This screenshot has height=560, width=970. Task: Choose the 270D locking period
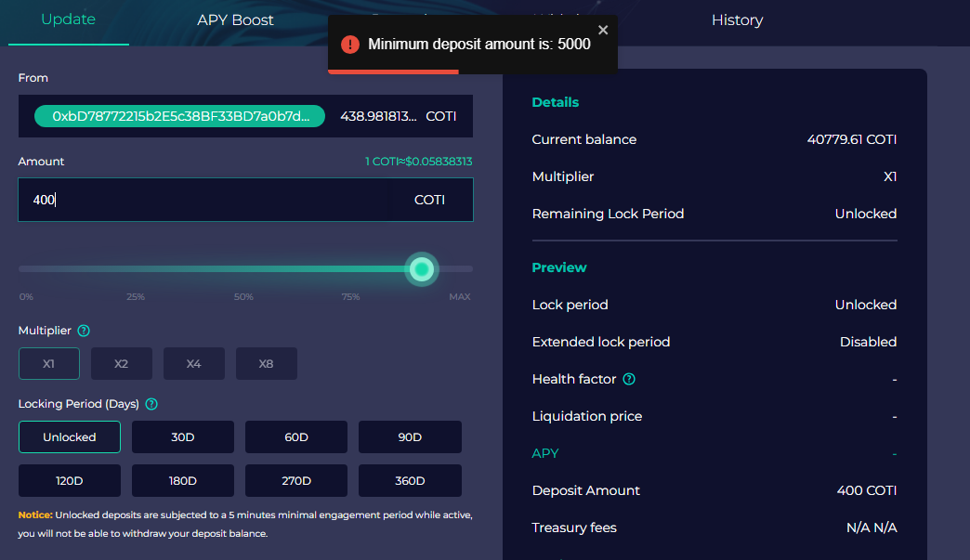tap(296, 480)
